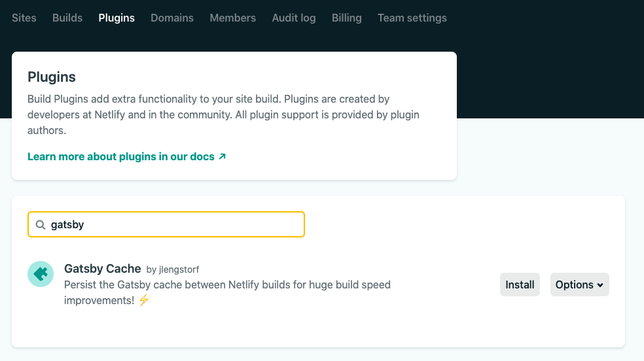View the Audit log tab

coord(294,18)
